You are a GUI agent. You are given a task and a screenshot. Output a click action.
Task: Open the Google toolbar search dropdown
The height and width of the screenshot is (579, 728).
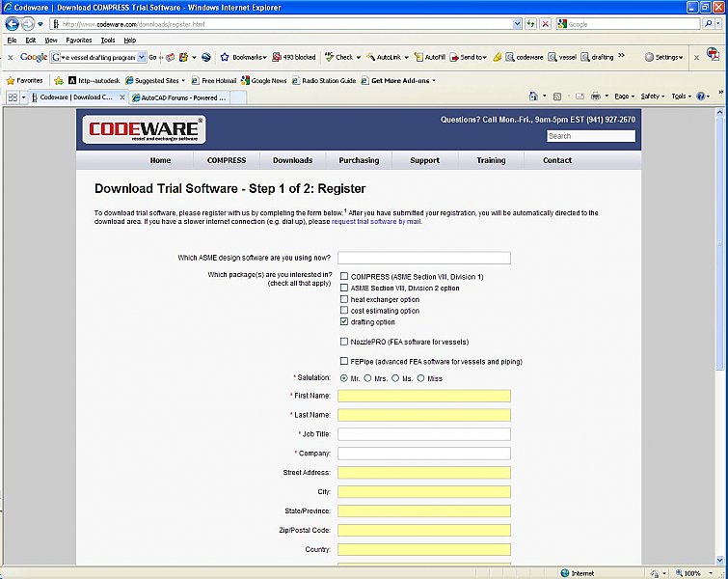pyautogui.click(x=142, y=57)
